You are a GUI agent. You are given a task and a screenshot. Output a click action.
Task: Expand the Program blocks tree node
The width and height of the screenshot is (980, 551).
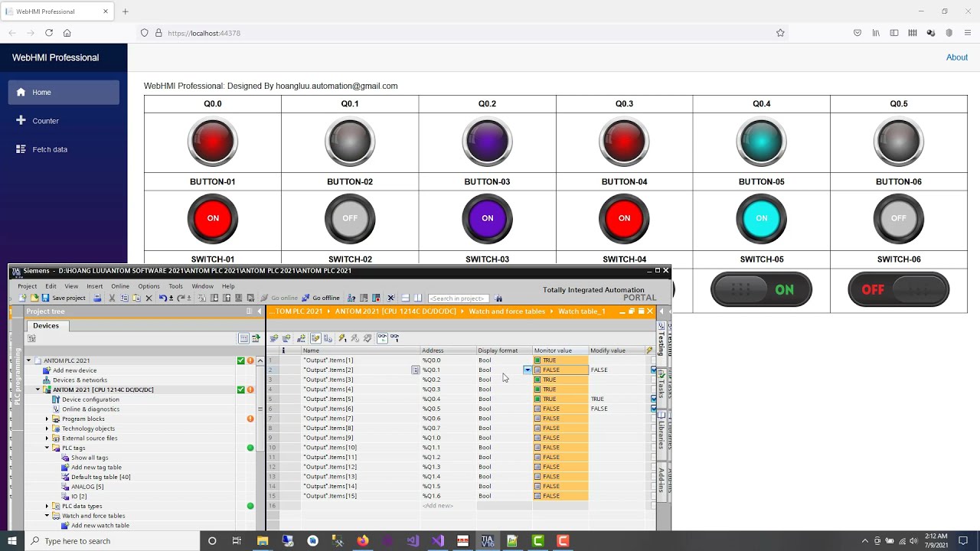47,419
